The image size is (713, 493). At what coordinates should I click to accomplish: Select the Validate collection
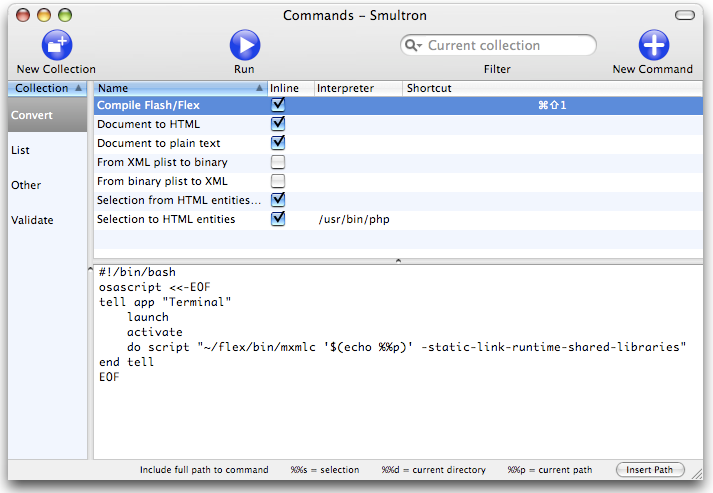pos(32,220)
